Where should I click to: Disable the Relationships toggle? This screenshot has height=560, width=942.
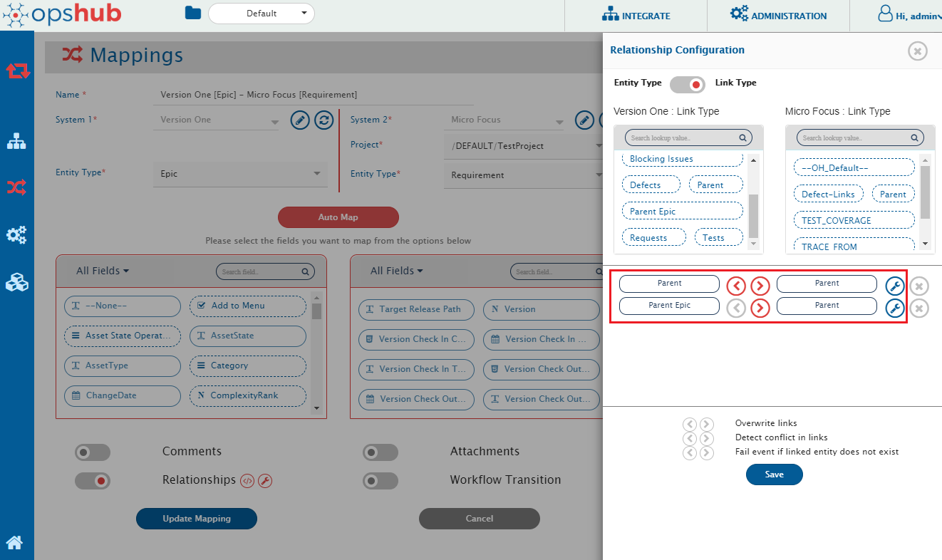93,481
